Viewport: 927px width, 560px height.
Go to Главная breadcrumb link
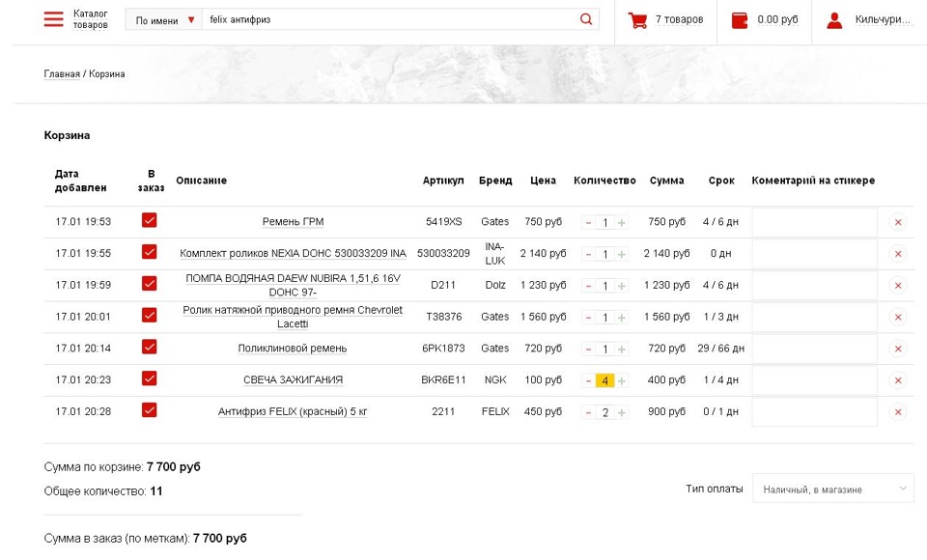pyautogui.click(x=62, y=74)
